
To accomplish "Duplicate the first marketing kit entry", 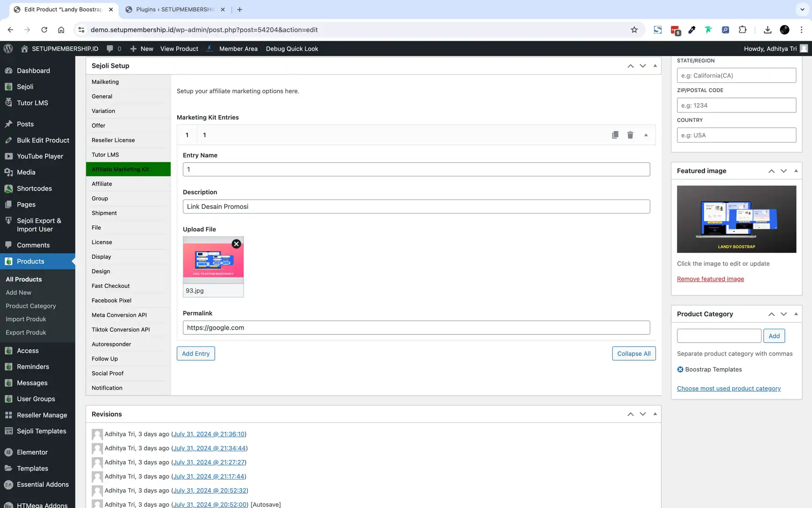I will 615,135.
